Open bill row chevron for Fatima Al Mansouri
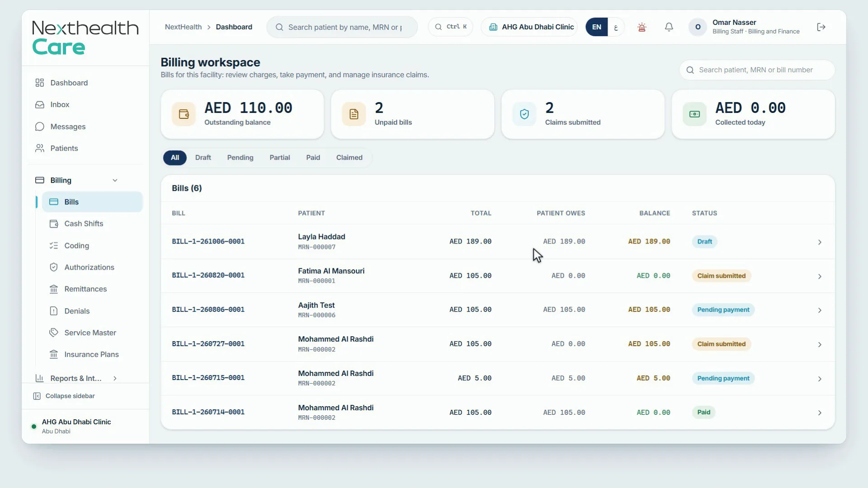 tap(819, 276)
